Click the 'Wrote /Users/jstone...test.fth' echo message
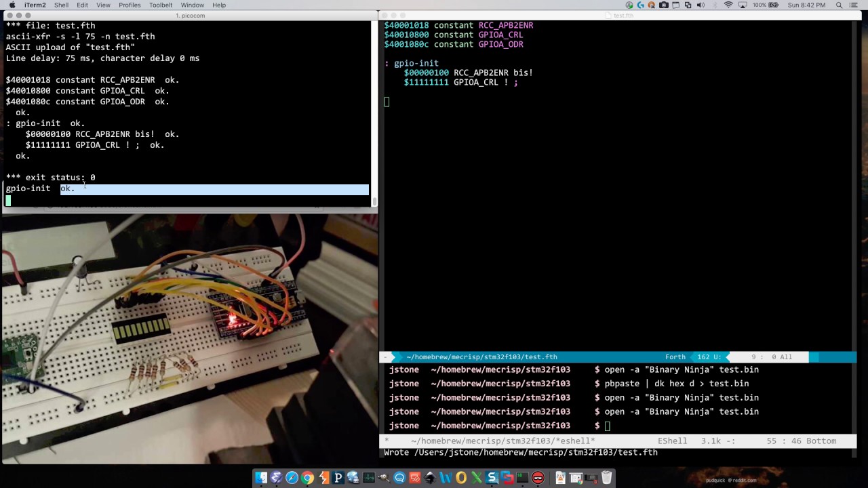This screenshot has height=488, width=868. [x=521, y=452]
